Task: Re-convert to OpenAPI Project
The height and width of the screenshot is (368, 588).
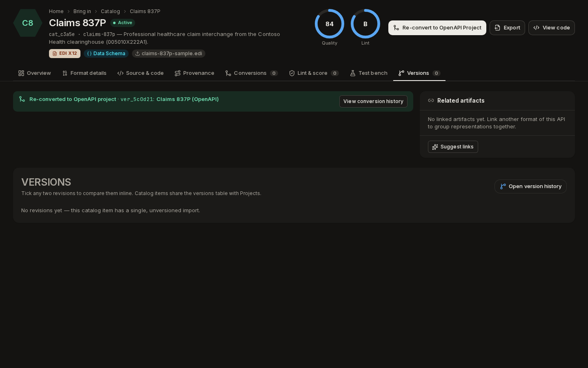Action: coord(437,28)
